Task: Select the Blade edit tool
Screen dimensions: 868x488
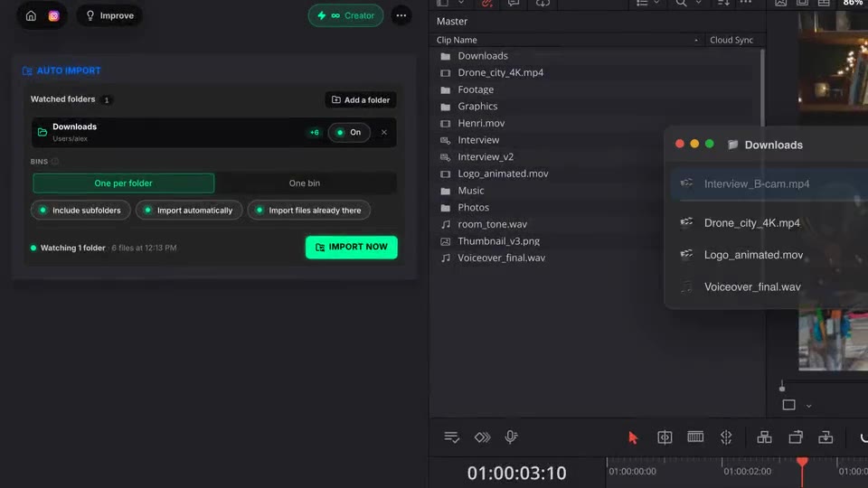Action: coord(726,437)
